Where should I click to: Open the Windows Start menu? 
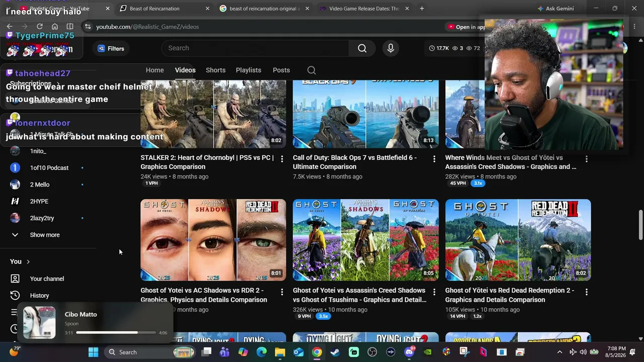point(93,352)
